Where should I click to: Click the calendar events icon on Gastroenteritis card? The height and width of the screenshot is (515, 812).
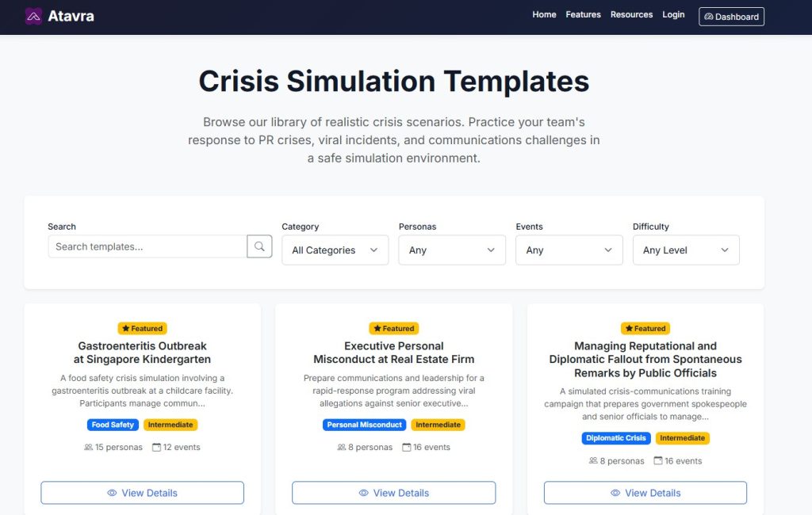point(156,448)
